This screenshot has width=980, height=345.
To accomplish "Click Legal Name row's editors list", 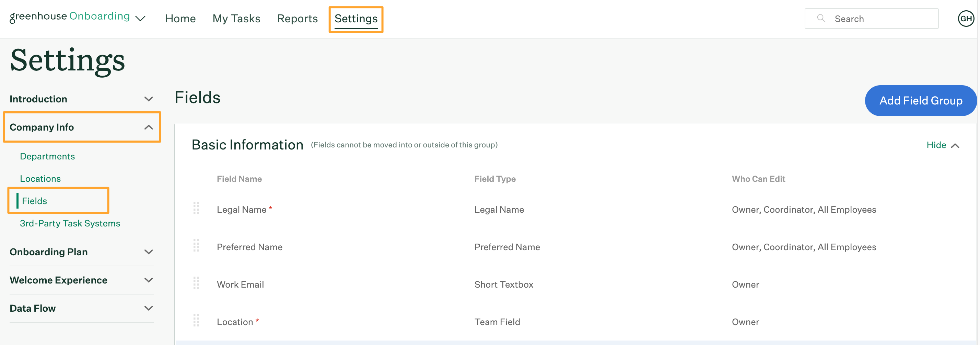I will 804,210.
